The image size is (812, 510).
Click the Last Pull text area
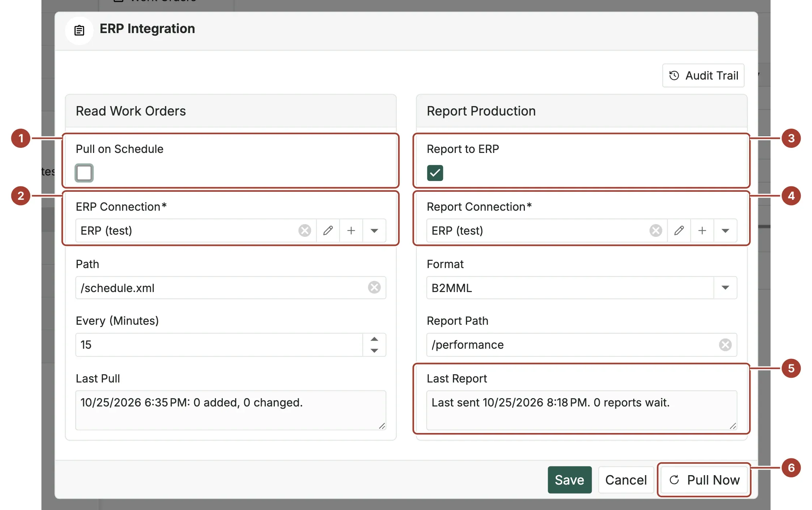(x=230, y=410)
